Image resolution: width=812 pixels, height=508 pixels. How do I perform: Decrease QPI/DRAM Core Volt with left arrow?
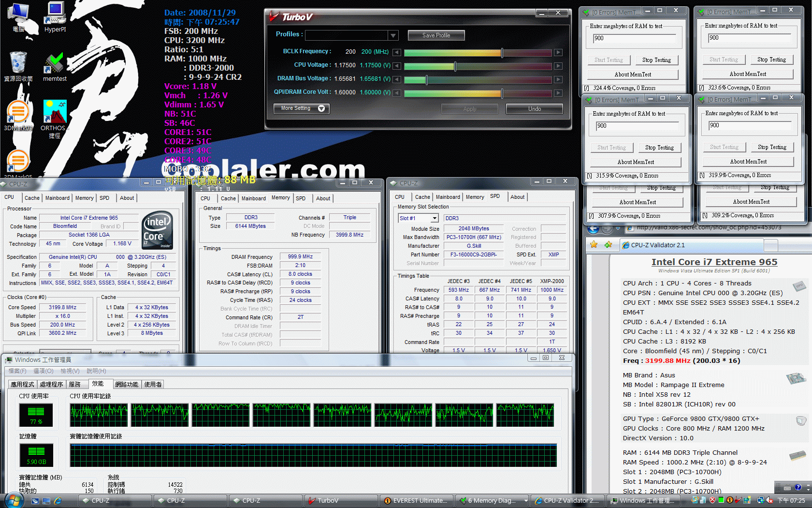pyautogui.click(x=396, y=92)
